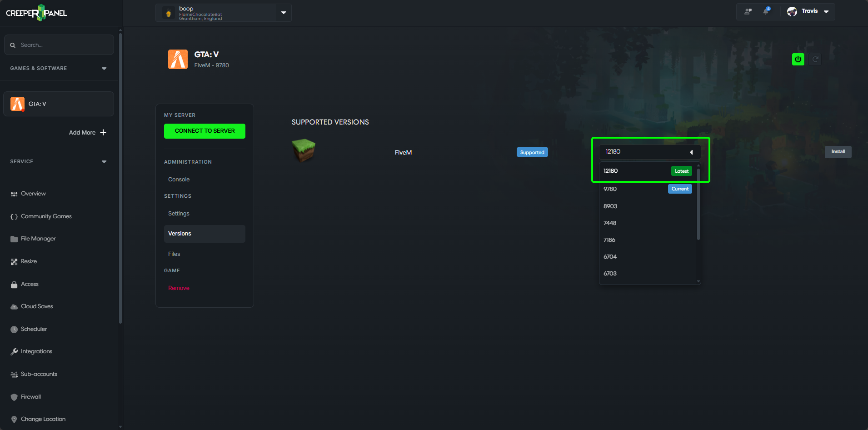Click the search magnifier icon

(13, 45)
